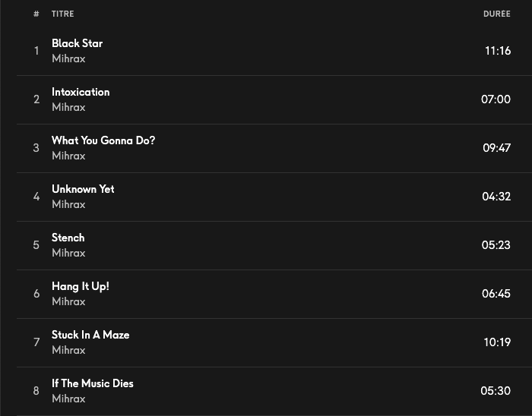Click the 11:16 duration of Black Star
Viewport: 532px width, 416px height.
497,51
